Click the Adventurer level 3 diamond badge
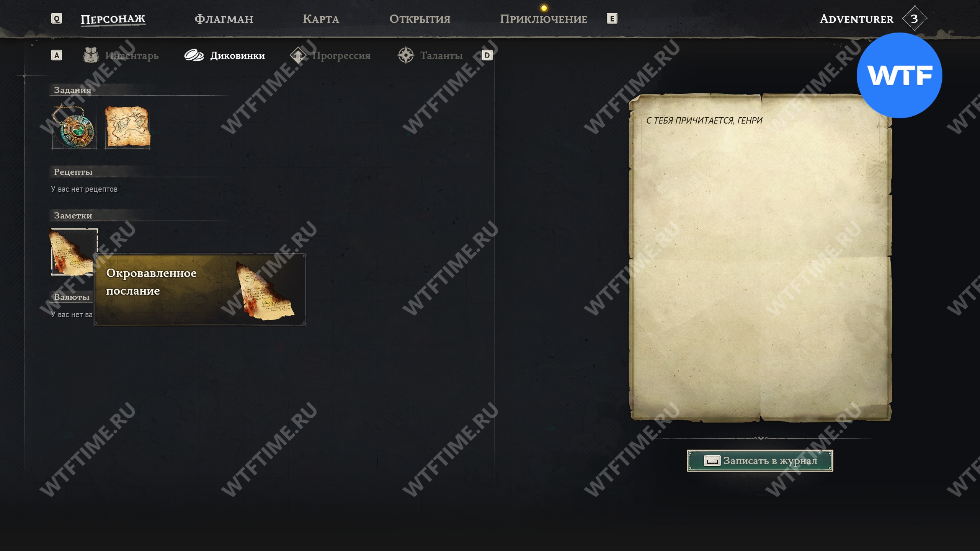This screenshot has width=980, height=551. [914, 18]
